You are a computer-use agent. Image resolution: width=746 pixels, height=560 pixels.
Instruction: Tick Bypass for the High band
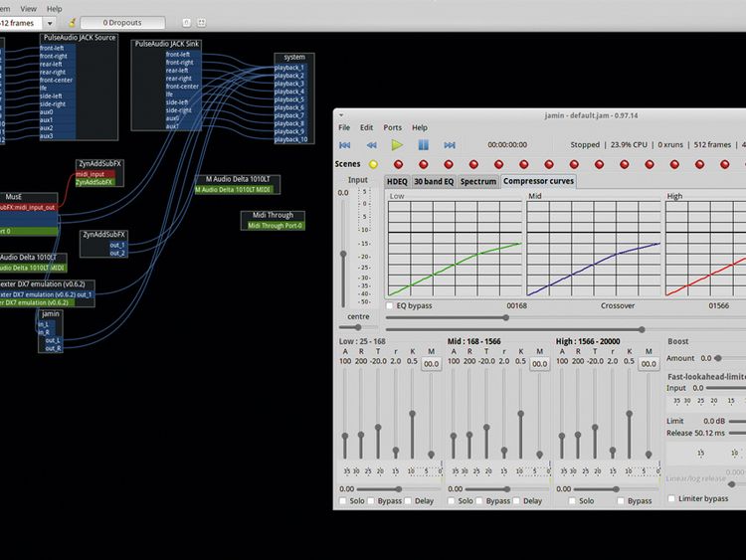621,501
